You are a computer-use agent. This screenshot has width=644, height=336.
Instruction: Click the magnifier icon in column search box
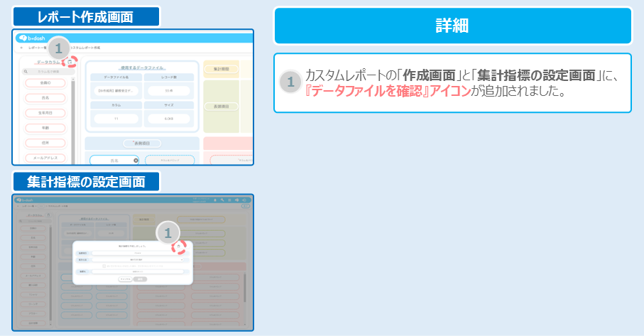point(26,72)
